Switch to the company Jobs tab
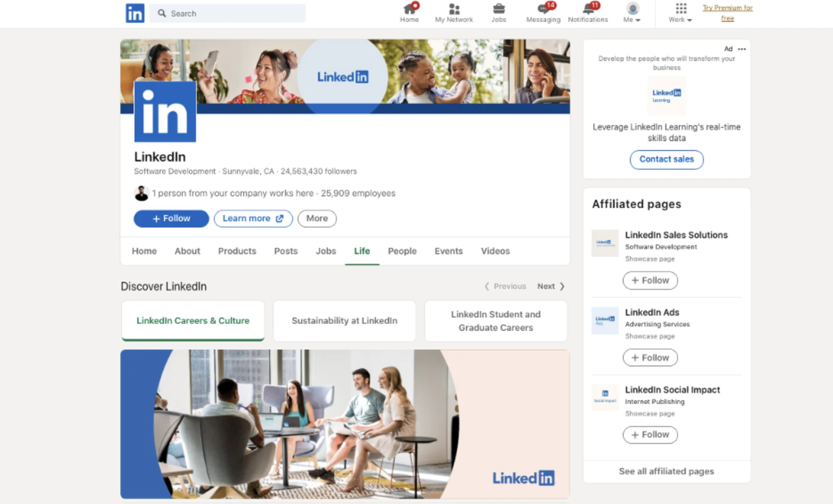833x504 pixels. click(x=326, y=251)
